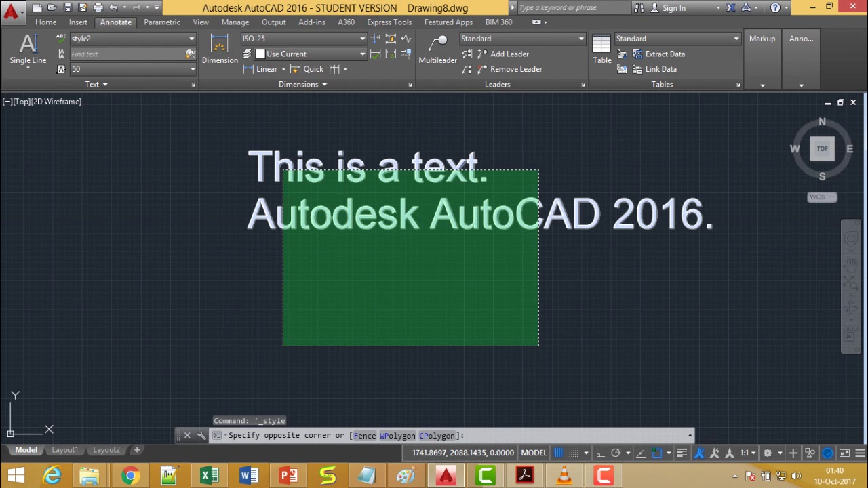The width and height of the screenshot is (868, 488).
Task: Click the command line customize wrench icon
Action: (201, 435)
